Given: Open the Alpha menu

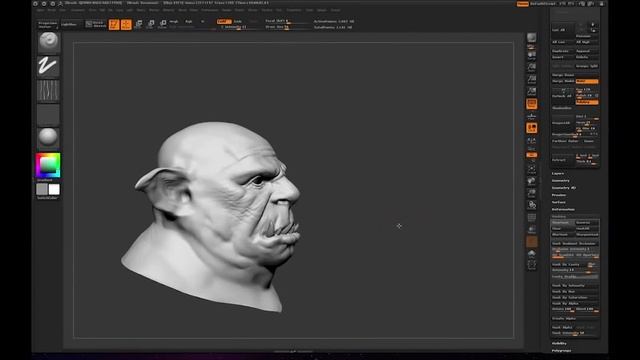Looking at the screenshot, I should coord(40,10).
